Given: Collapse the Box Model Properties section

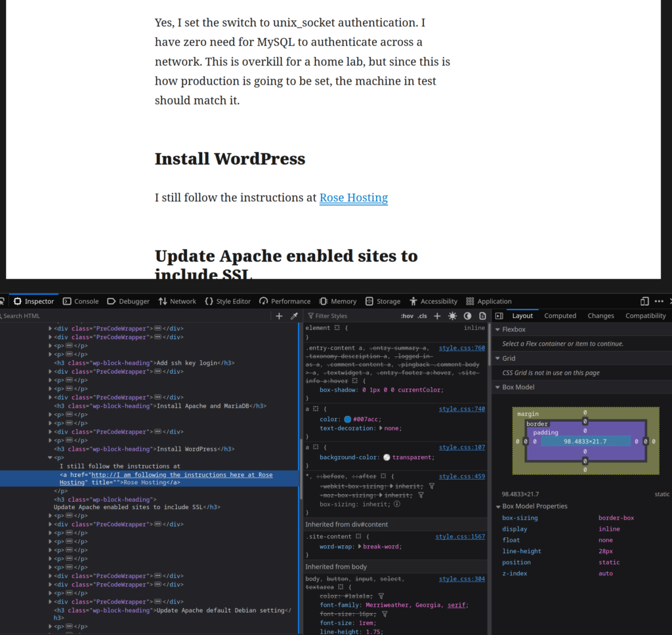Looking at the screenshot, I should [497, 506].
